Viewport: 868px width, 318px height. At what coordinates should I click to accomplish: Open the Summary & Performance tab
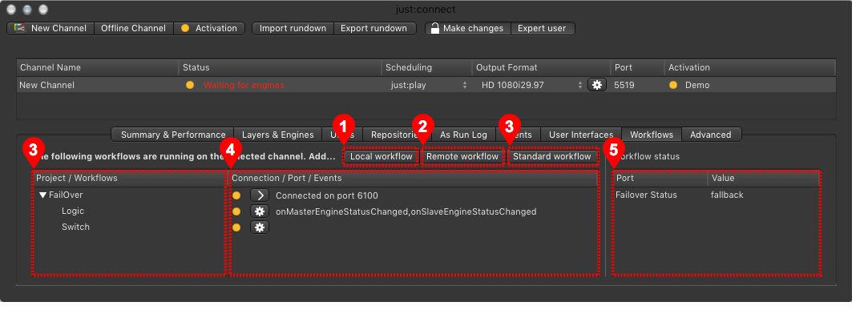pyautogui.click(x=172, y=135)
